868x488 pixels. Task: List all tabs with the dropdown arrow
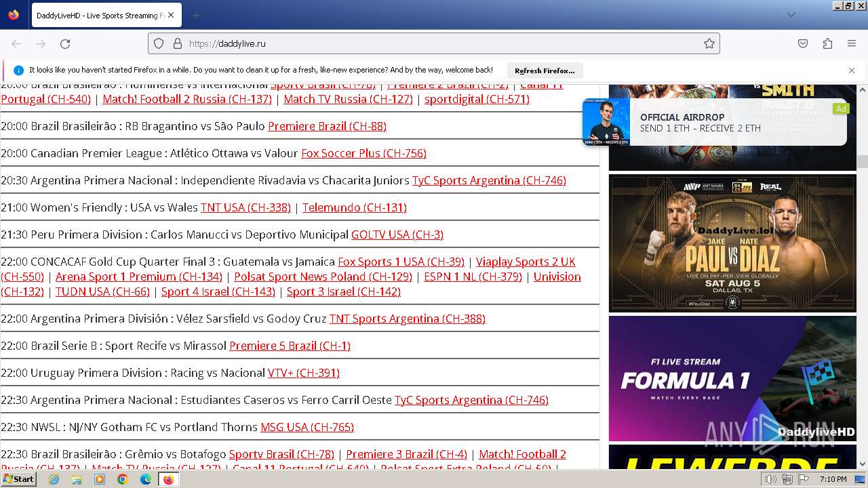(x=791, y=15)
